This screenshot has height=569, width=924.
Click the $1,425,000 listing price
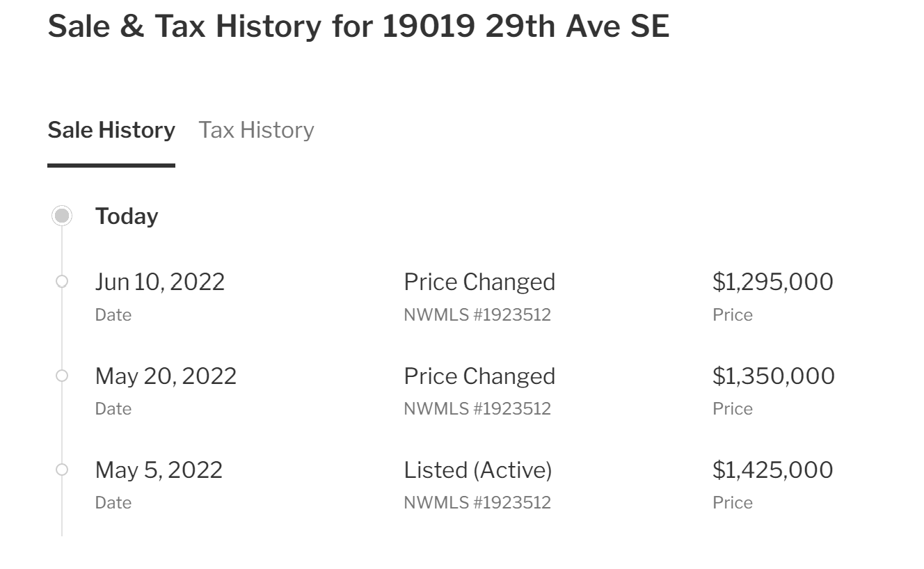point(773,470)
